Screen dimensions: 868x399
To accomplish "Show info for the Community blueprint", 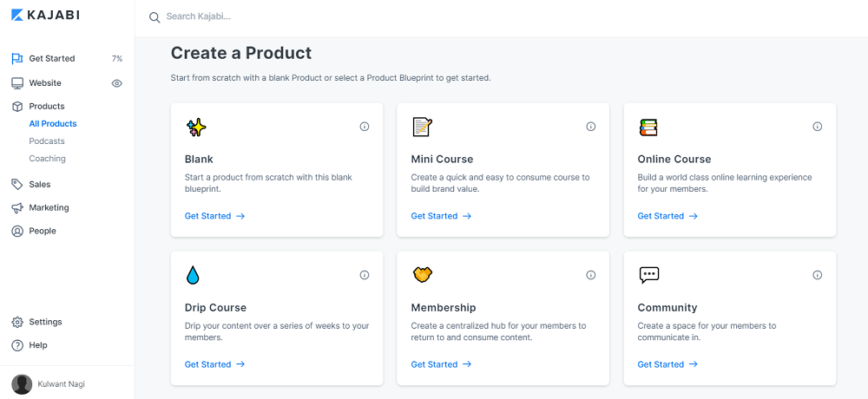I will coord(818,275).
